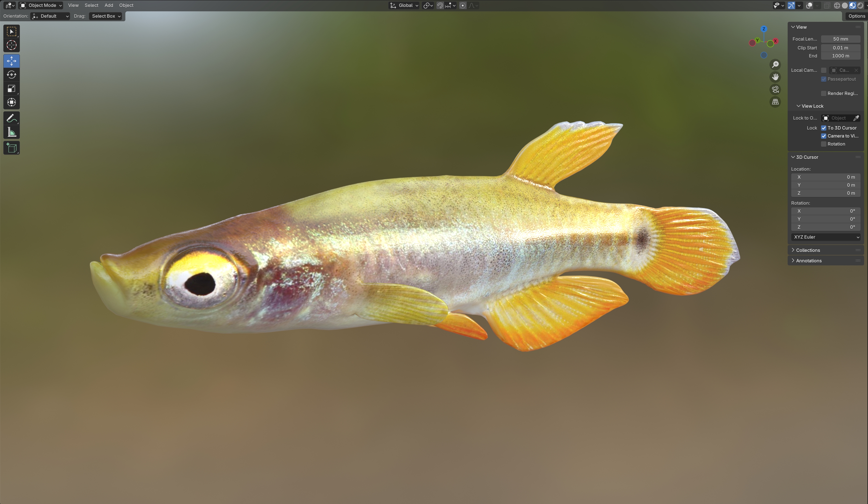
Task: Select the Cursor tool in toolbar
Action: 11,45
